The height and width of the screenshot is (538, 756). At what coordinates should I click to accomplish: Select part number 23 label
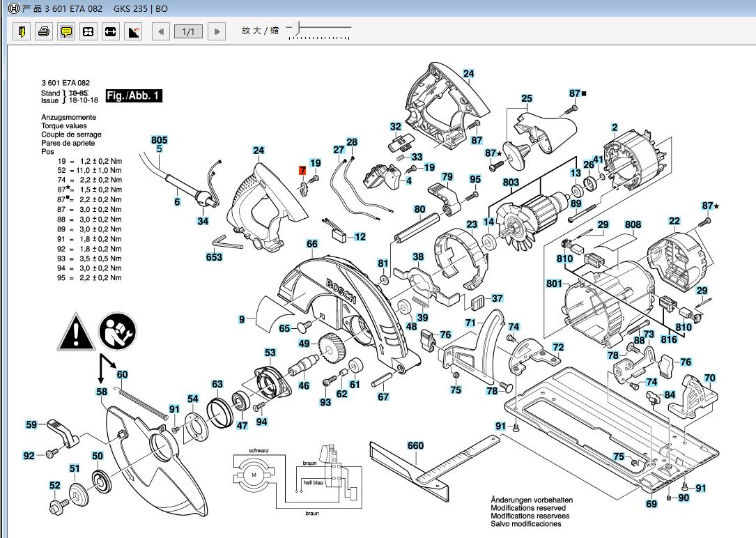click(472, 224)
